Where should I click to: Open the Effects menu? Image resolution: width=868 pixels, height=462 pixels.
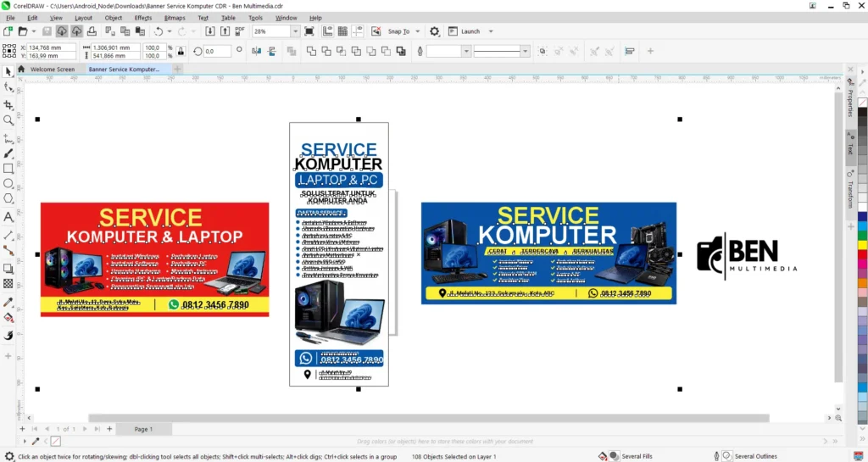click(142, 18)
